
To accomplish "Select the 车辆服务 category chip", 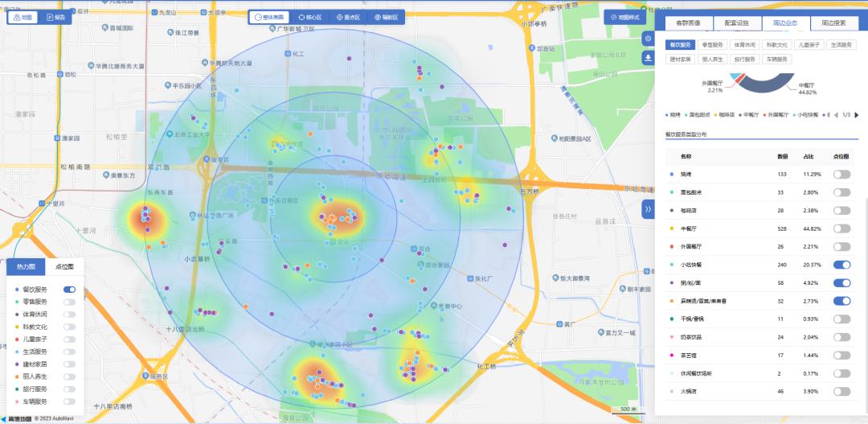I will tap(776, 59).
